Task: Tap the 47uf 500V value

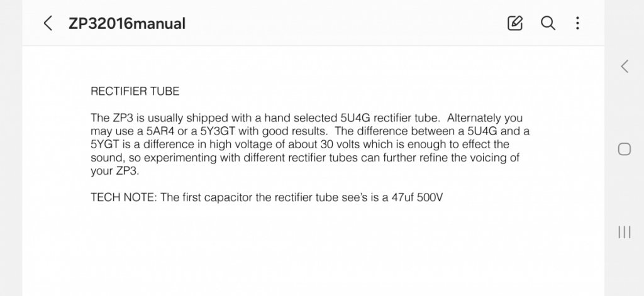Action: pyautogui.click(x=418, y=197)
